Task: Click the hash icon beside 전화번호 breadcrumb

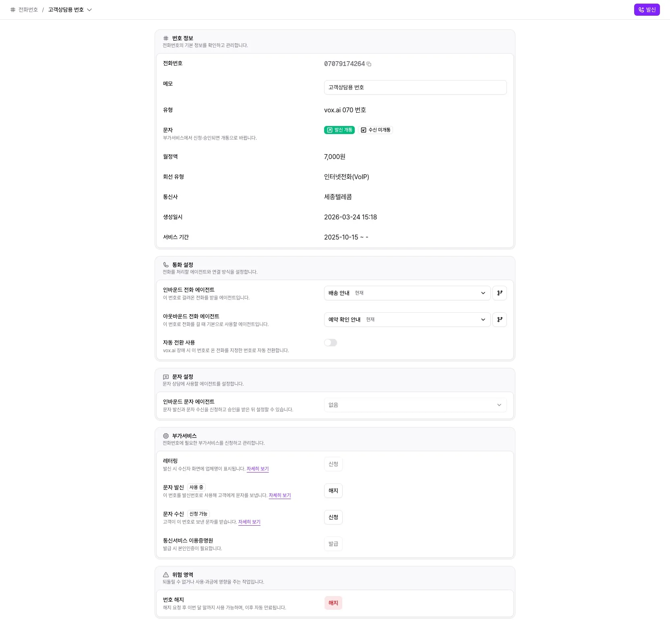Action: coord(13,10)
